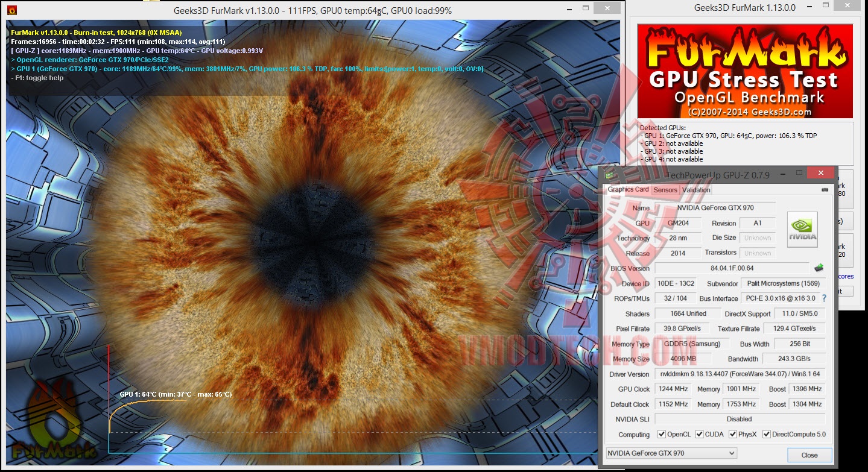Viewport: 868px width, 472px height.
Task: Click the FurMark render window title bar icon
Action: 12,10
